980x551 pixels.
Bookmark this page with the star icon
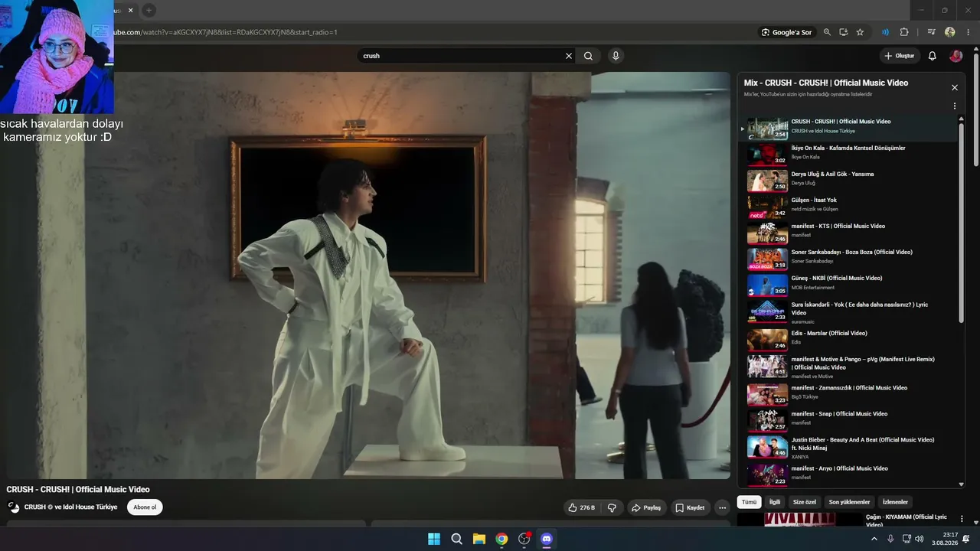point(860,32)
